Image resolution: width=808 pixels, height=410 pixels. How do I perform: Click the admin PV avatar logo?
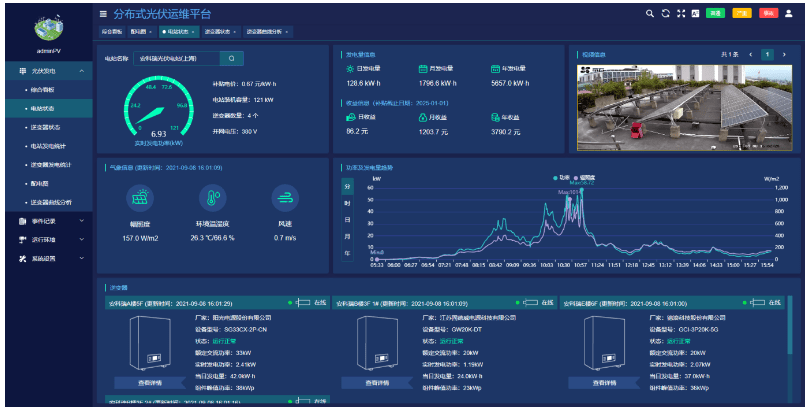pos(48,27)
